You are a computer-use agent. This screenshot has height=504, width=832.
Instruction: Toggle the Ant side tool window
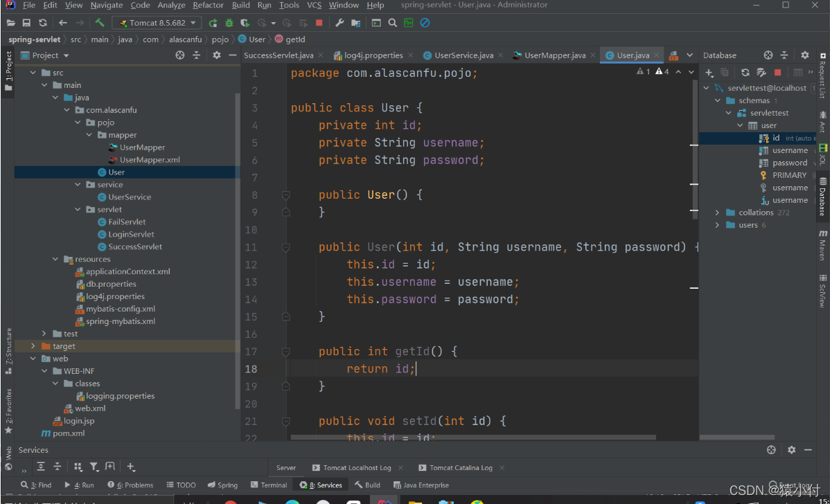click(x=822, y=122)
